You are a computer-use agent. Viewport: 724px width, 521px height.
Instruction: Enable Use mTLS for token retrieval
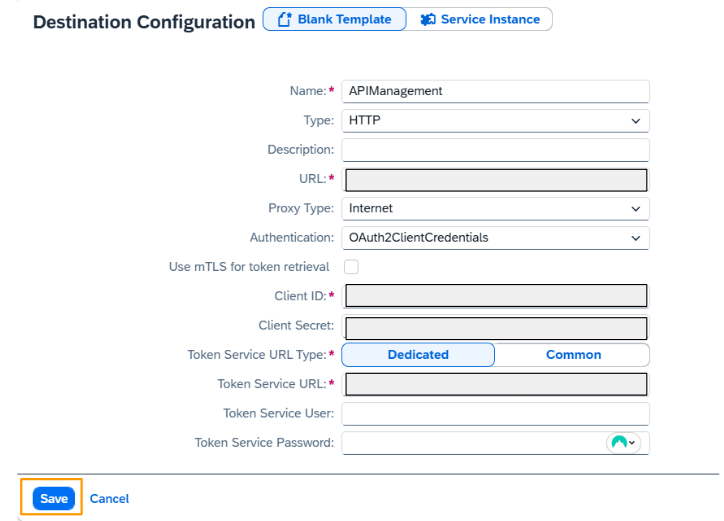351,267
